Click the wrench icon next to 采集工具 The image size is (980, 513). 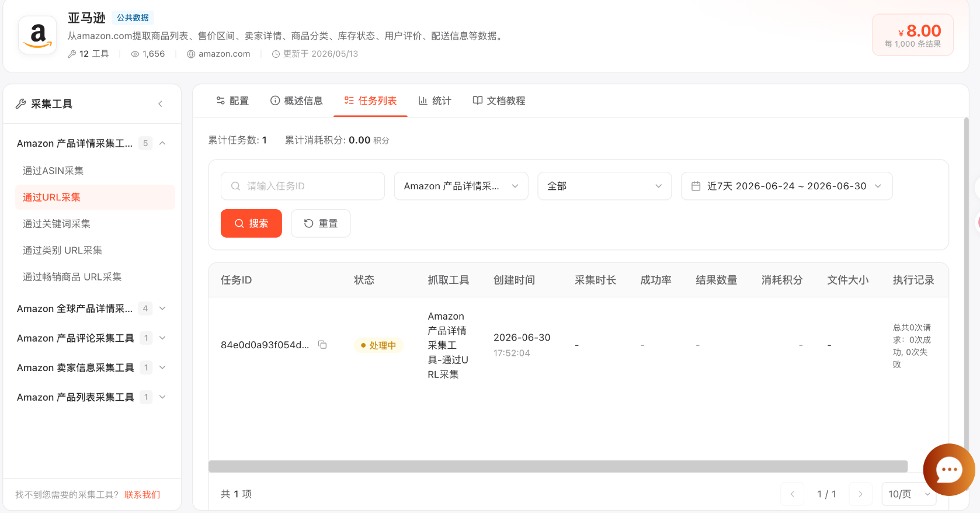coord(21,104)
